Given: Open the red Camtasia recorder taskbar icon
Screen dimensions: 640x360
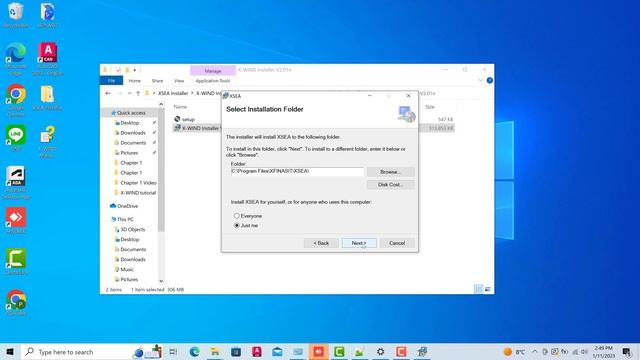Looking at the screenshot, I should click(401, 352).
